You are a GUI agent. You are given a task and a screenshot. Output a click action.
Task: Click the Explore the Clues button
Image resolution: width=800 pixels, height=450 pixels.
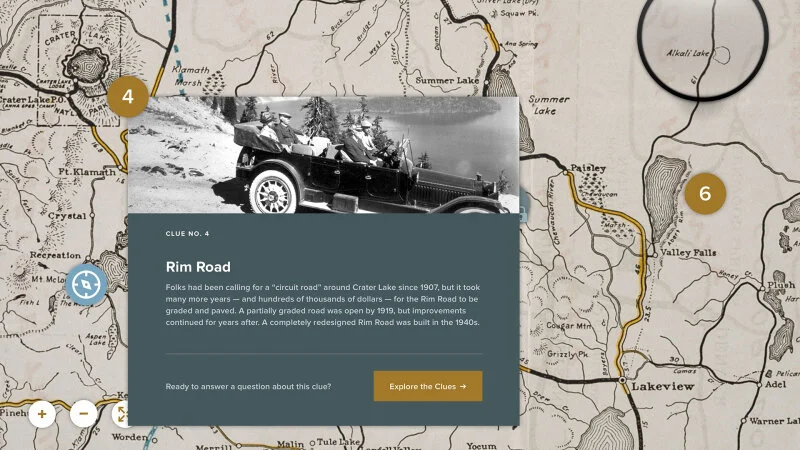428,386
